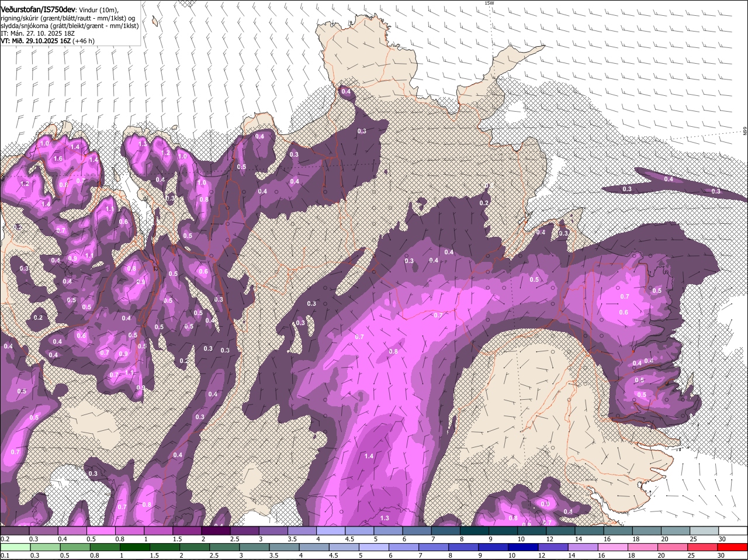Pick the light blue swatch between 5 and 6 in bottom row
The image size is (748, 560).
374,547
